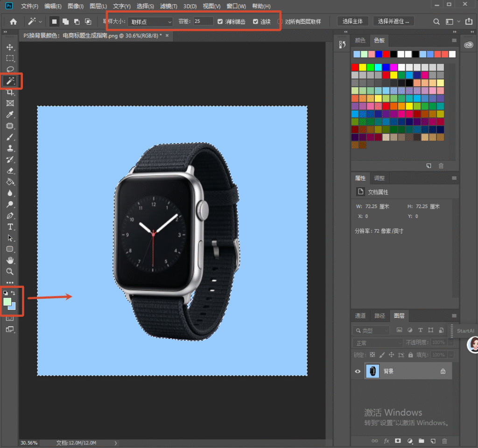Open the 文件(F) menu
The height and width of the screenshot is (448, 478).
[x=29, y=6]
